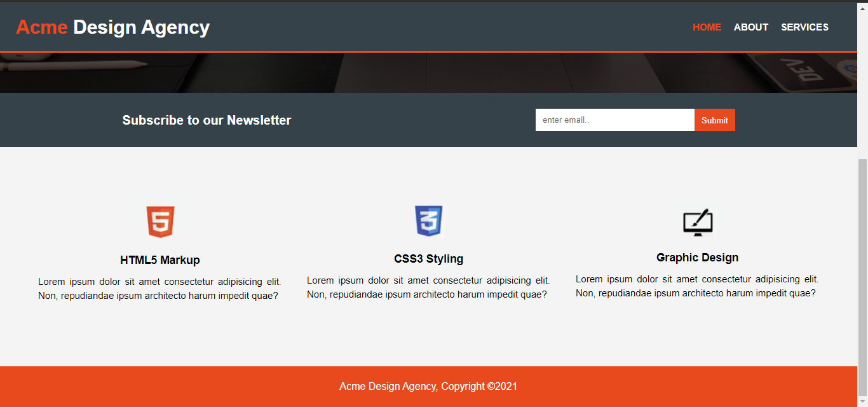Focus the enter email field

615,120
